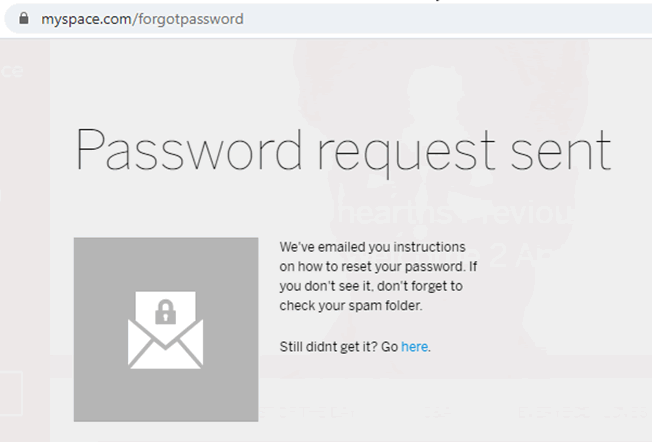The width and height of the screenshot is (652, 442).
Task: Click the small padlock on the envelope letter
Action: tap(165, 312)
